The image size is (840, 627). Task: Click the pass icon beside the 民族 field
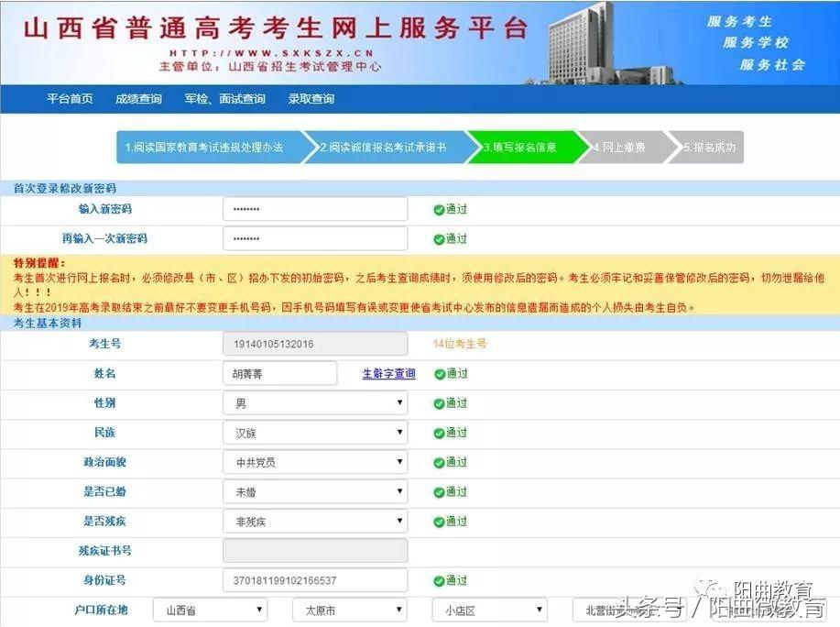440,432
